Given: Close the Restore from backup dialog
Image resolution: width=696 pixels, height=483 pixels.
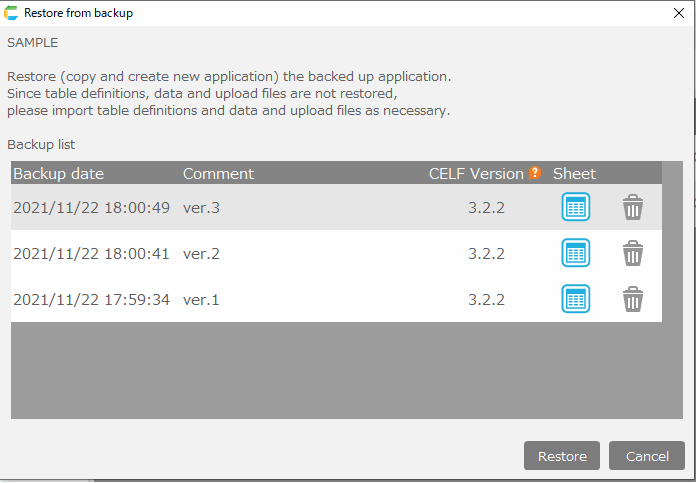Looking at the screenshot, I should click(677, 13).
